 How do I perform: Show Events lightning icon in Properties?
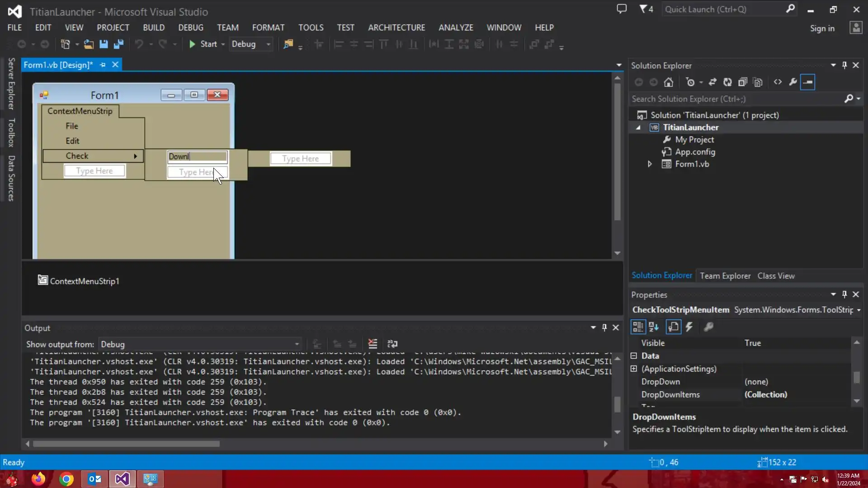click(x=689, y=327)
